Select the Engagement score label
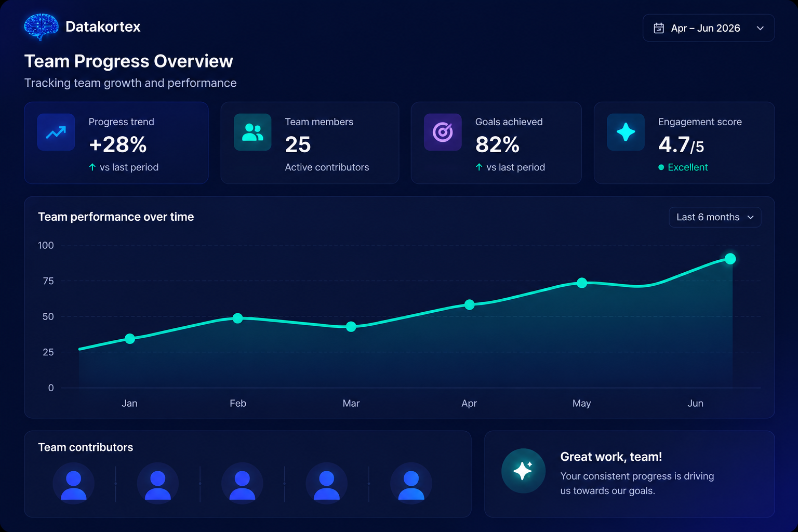The image size is (798, 532). pyautogui.click(x=700, y=122)
